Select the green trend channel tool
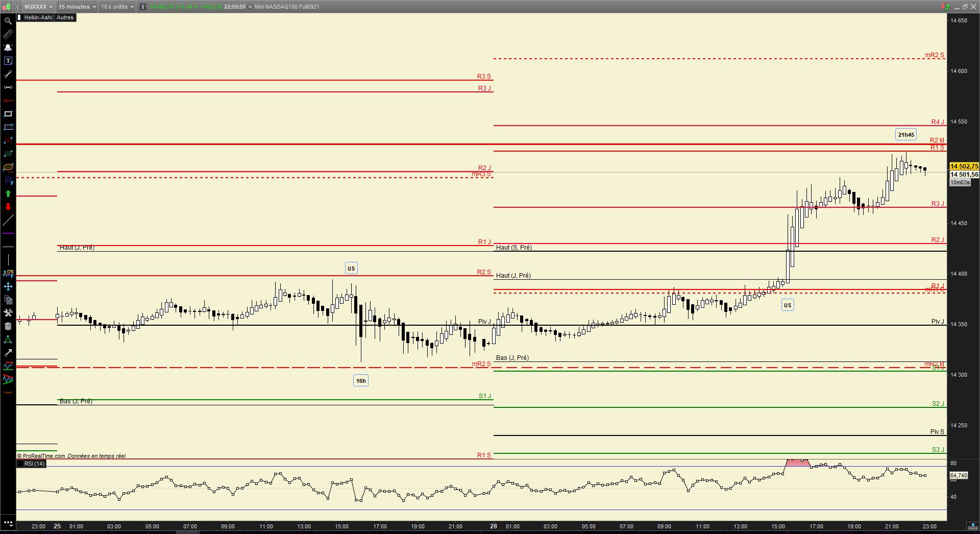This screenshot has width=980, height=534. click(x=8, y=366)
